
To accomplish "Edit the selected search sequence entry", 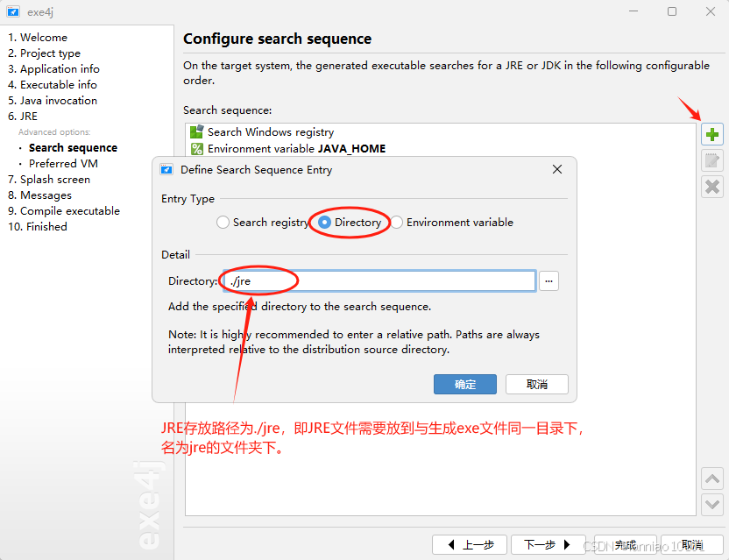I will coord(711,161).
